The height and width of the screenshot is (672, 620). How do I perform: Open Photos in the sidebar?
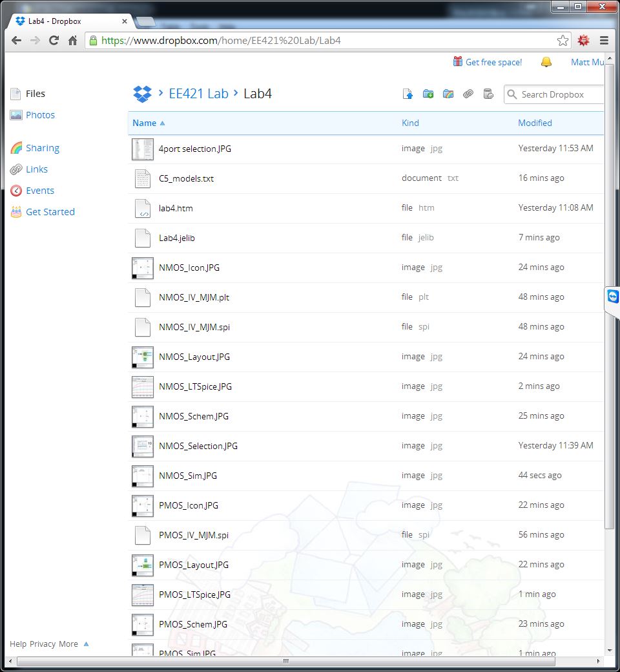(x=40, y=115)
